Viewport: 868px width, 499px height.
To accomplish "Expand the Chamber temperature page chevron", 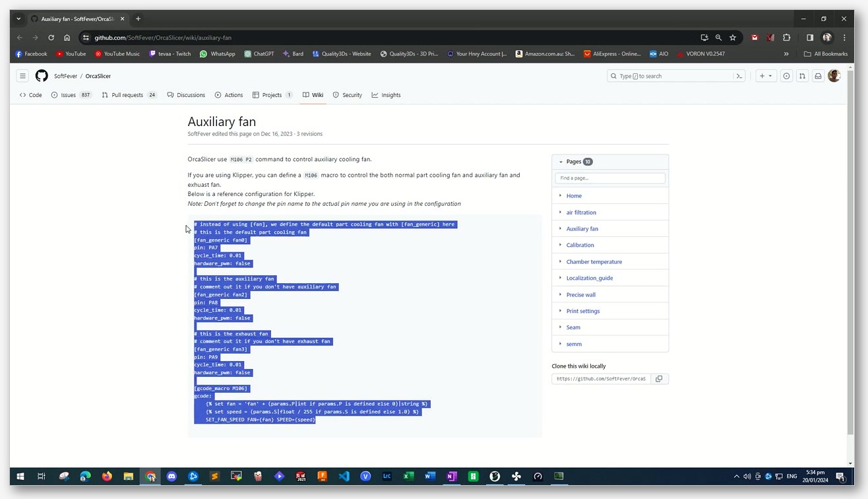I will pyautogui.click(x=560, y=261).
